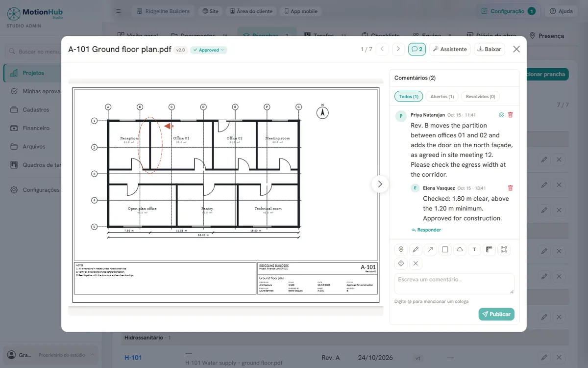Open the Ridgeline Builders project chip

pyautogui.click(x=163, y=11)
